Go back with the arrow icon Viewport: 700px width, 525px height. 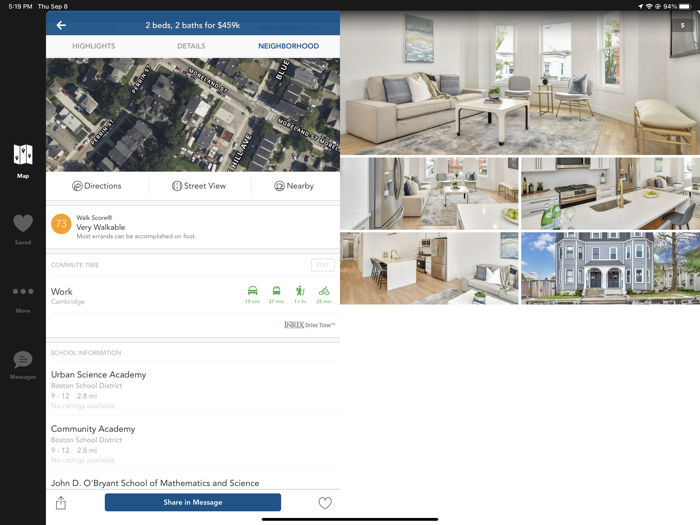(61, 25)
